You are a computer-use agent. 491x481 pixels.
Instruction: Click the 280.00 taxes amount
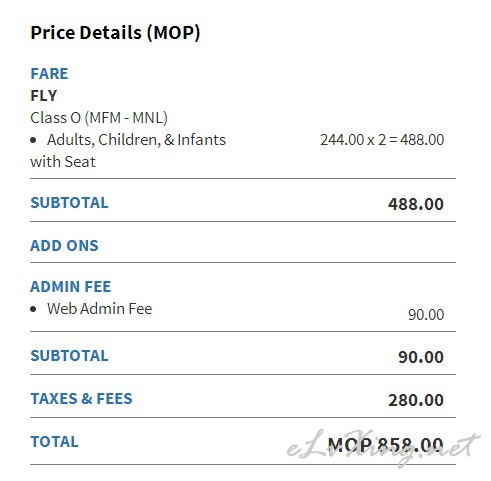[x=416, y=400]
